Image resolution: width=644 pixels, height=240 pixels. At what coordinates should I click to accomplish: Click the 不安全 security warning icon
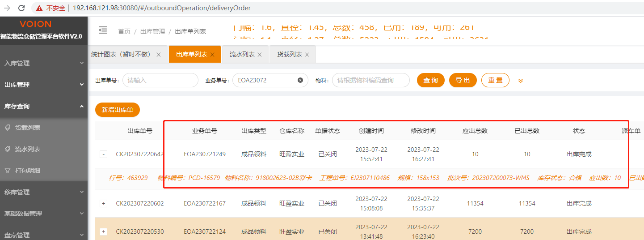[39, 8]
